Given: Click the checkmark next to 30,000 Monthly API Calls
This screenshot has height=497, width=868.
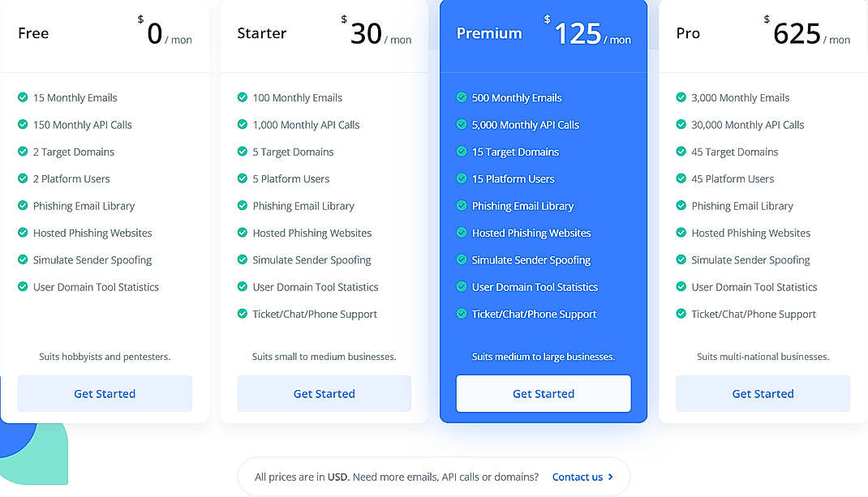Looking at the screenshot, I should click(x=681, y=124).
